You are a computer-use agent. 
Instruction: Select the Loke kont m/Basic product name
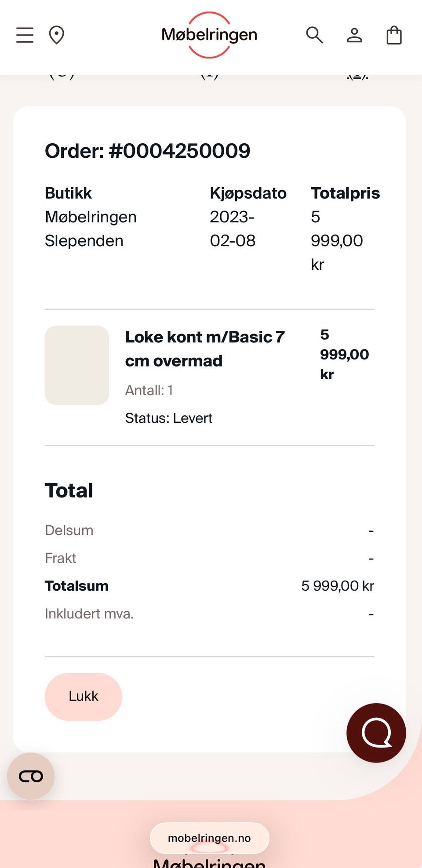click(205, 349)
